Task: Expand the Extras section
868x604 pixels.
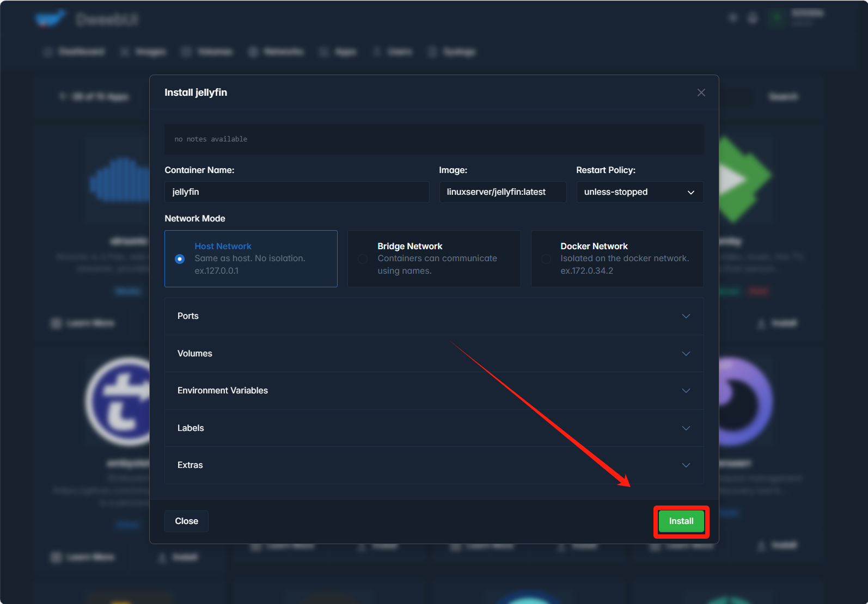Action: click(x=433, y=465)
